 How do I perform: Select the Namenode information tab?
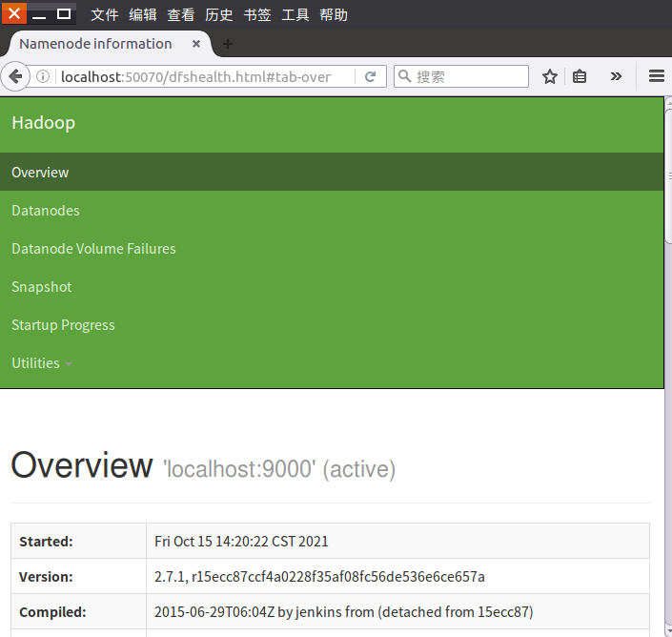tap(110, 44)
